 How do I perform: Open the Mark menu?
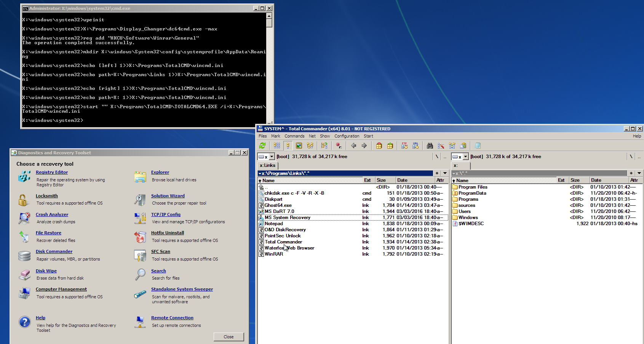click(x=276, y=136)
